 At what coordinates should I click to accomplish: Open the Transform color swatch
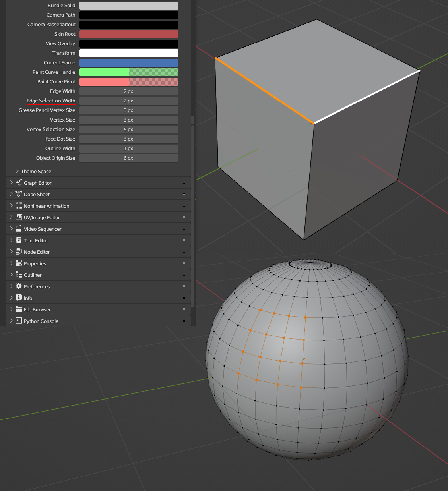(x=129, y=53)
